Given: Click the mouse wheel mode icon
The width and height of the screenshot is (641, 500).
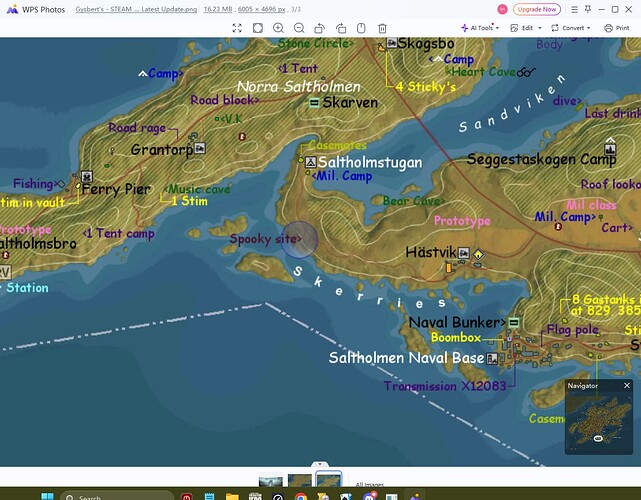Looking at the screenshot, I should tap(361, 28).
